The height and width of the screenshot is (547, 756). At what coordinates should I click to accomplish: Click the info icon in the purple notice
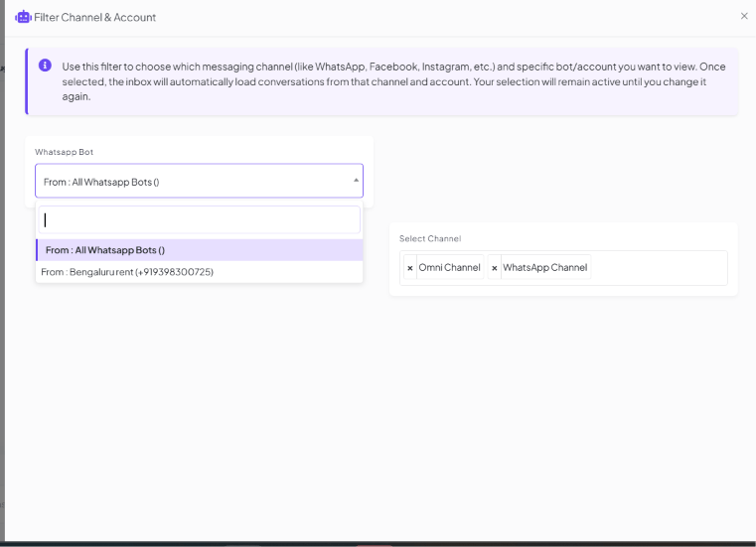coord(45,66)
